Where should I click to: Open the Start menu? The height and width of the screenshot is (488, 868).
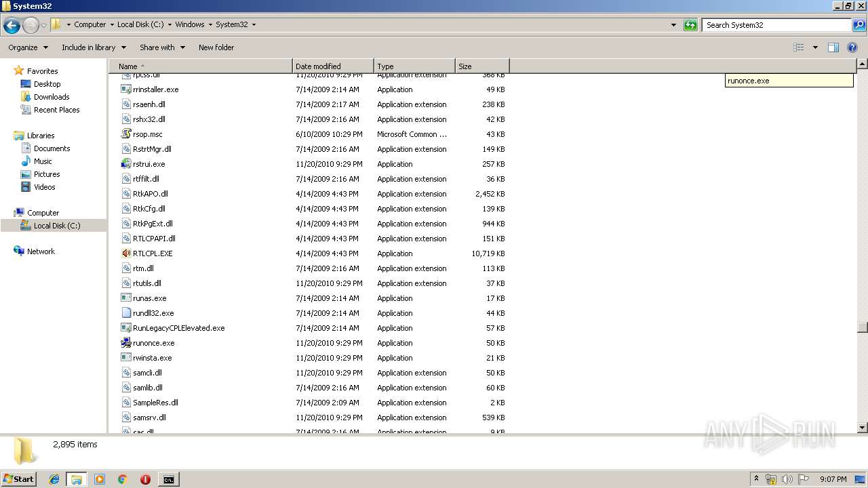pos(18,479)
